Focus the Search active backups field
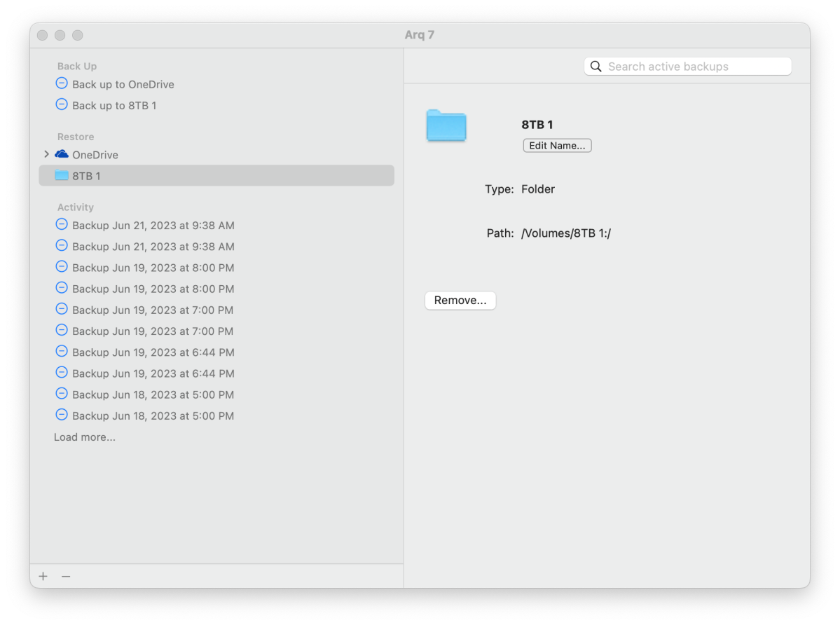This screenshot has width=840, height=625. tap(694, 67)
